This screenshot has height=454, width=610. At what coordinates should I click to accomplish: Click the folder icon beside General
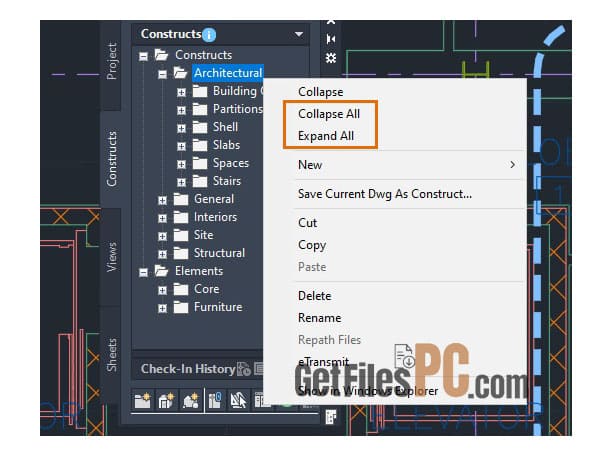tap(181, 199)
